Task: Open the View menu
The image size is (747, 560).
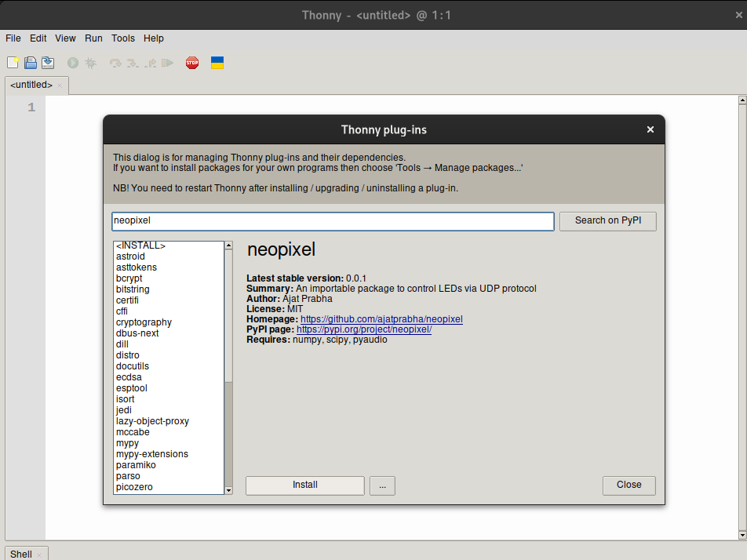Action: click(65, 38)
